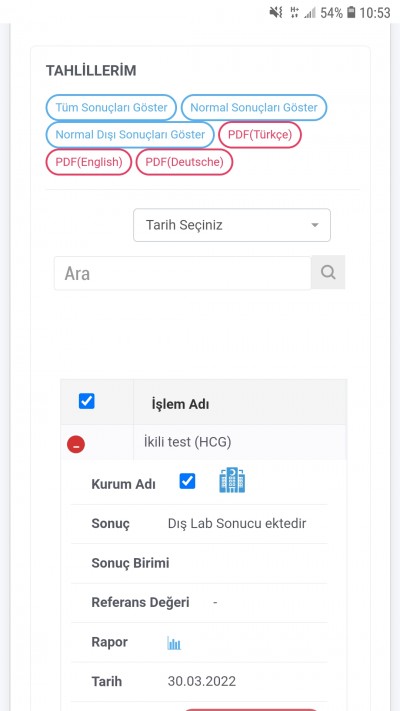The width and height of the screenshot is (400, 711).
Task: Open the Rapor bar chart icon
Action: pos(174,643)
